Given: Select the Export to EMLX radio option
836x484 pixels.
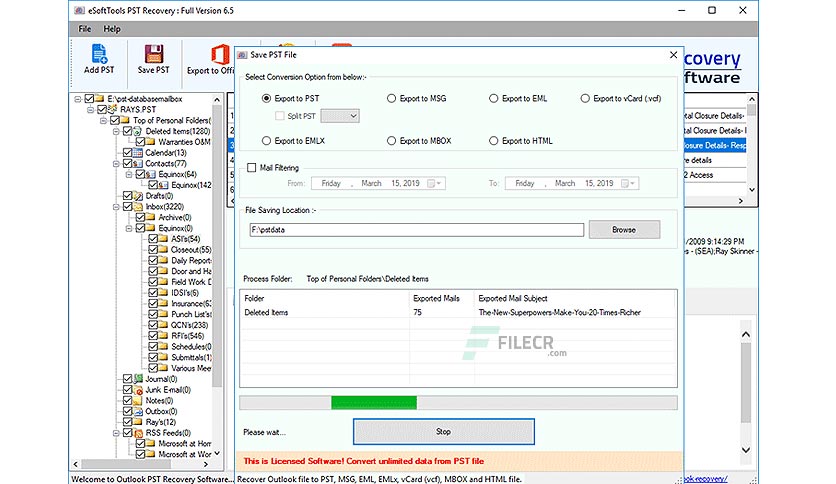Looking at the screenshot, I should click(266, 141).
